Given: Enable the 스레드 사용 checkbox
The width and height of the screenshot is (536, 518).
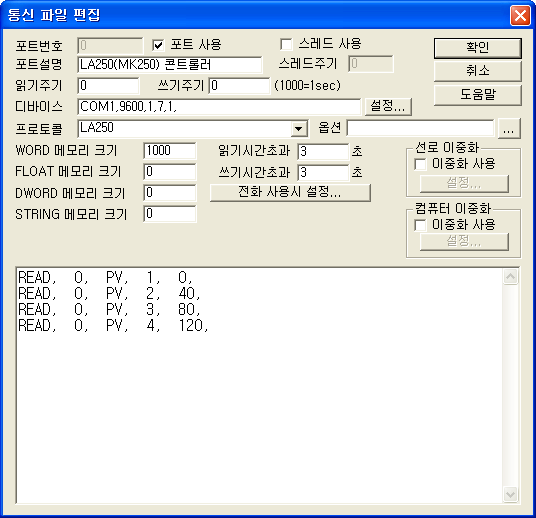Looking at the screenshot, I should click(286, 44).
